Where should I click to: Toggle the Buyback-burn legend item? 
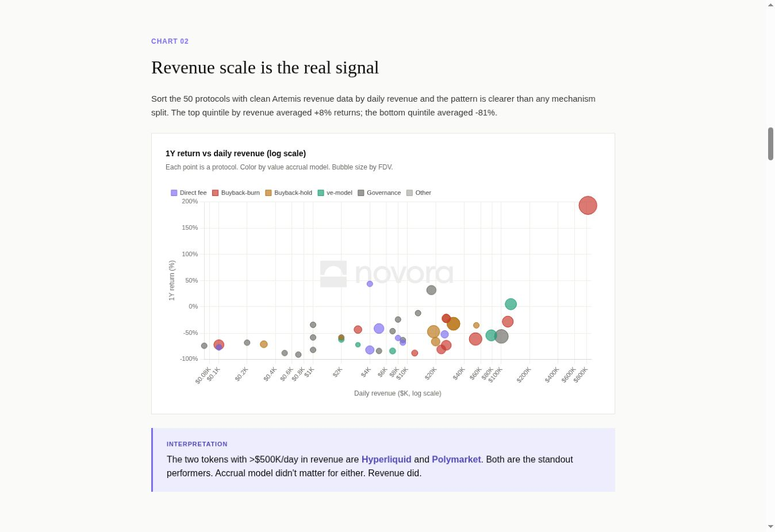tap(236, 193)
